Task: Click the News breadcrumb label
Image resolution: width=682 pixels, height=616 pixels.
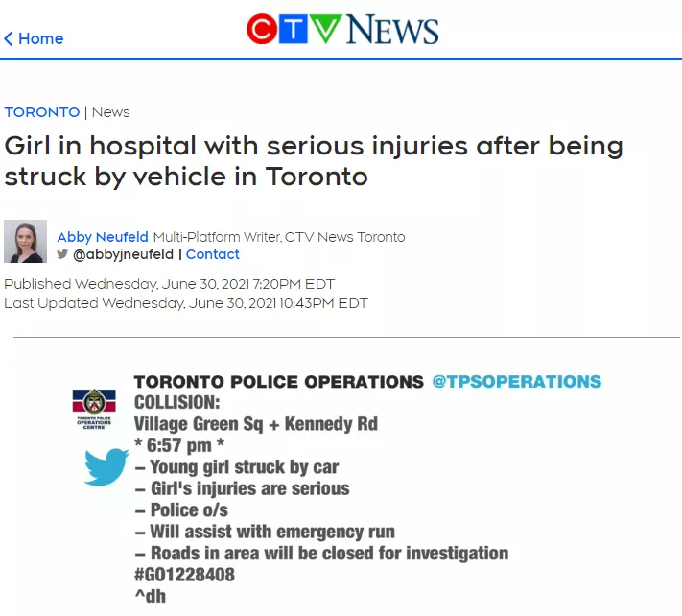Action: [x=111, y=112]
